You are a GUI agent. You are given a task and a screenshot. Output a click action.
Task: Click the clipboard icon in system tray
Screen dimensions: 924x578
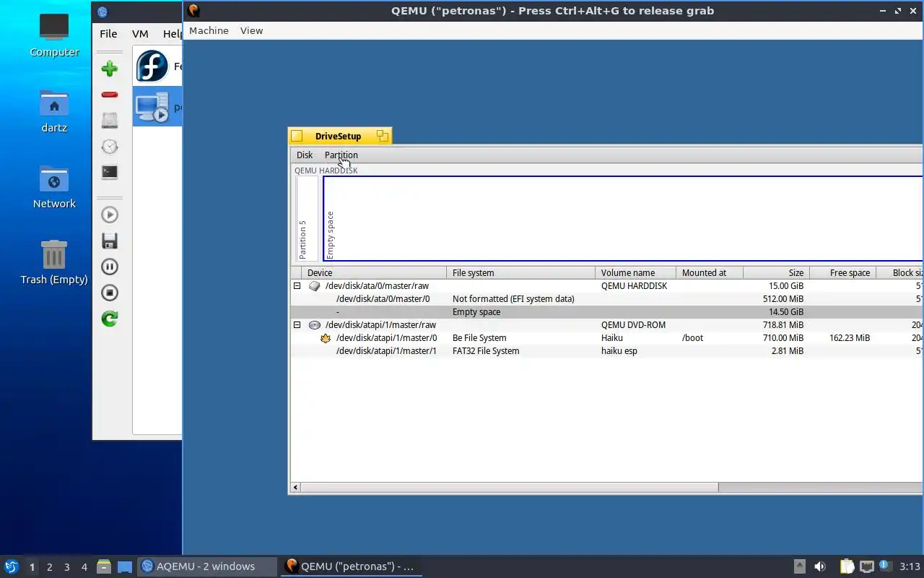pos(847,566)
